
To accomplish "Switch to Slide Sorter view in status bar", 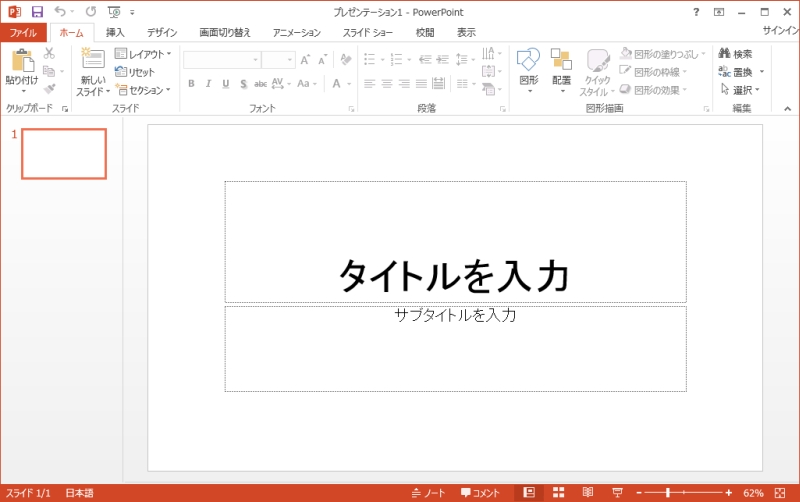I will [x=559, y=493].
